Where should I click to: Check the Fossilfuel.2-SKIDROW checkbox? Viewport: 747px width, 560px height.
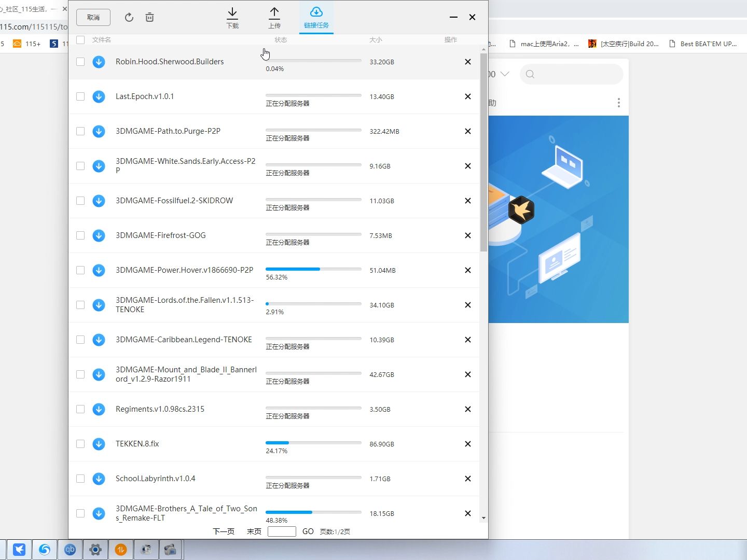click(80, 201)
